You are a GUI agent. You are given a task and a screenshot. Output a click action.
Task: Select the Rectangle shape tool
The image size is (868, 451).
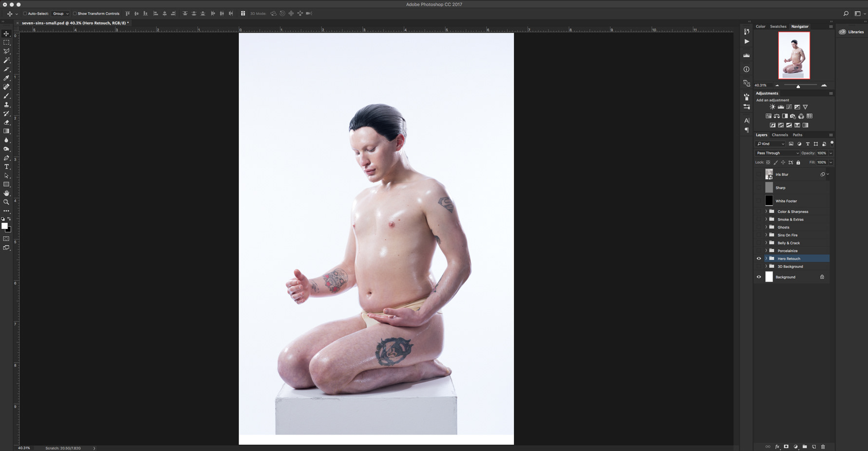(6, 185)
